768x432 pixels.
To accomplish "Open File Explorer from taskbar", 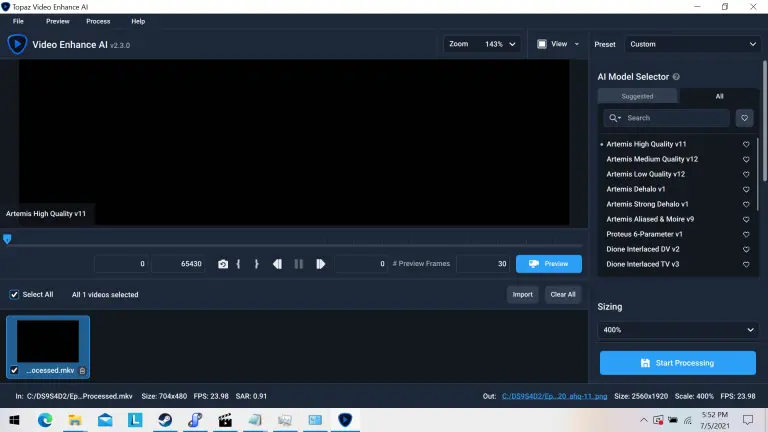I will point(75,420).
